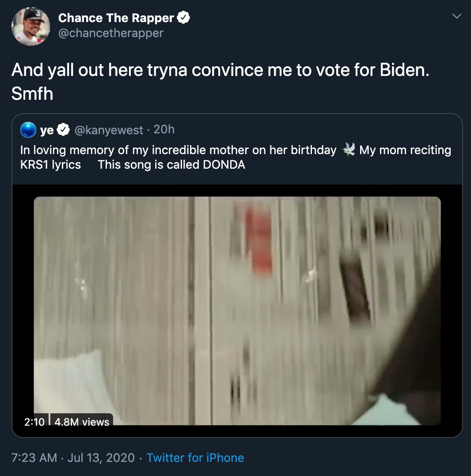Click the ye display name
The height and width of the screenshot is (476, 471).
(47, 130)
